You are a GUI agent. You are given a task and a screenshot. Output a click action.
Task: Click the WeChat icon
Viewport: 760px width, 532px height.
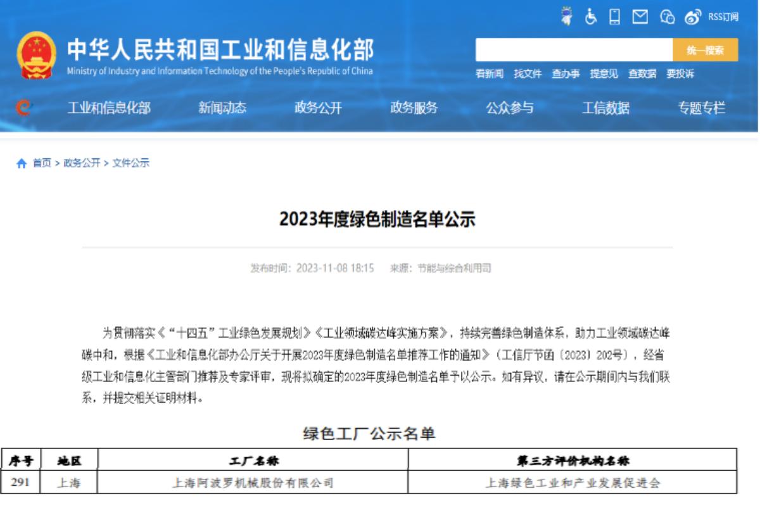[x=667, y=17]
